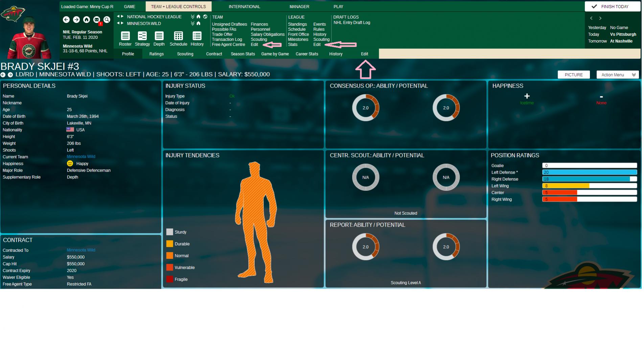Open the manager home screen icon
Viewport: 644px width, 351px height.
click(x=87, y=20)
